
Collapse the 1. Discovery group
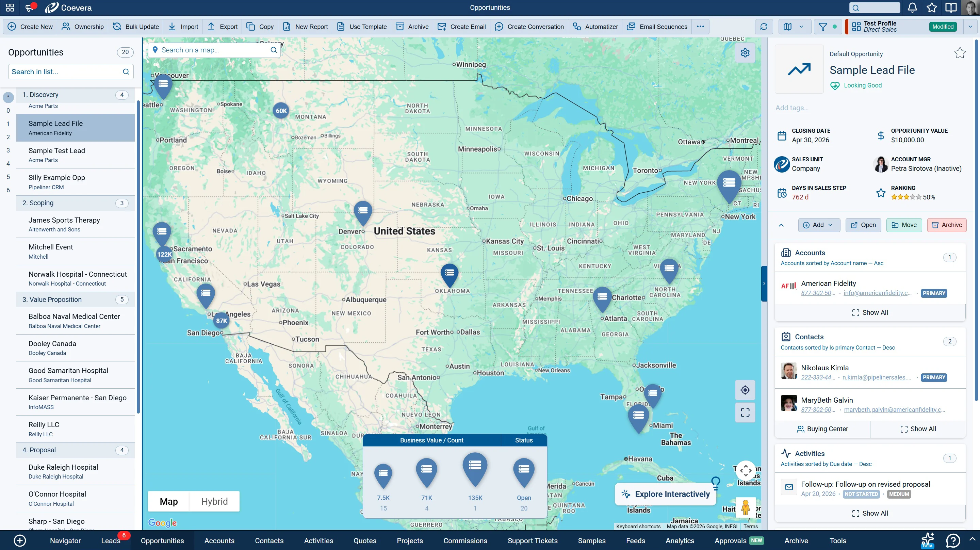(75, 95)
